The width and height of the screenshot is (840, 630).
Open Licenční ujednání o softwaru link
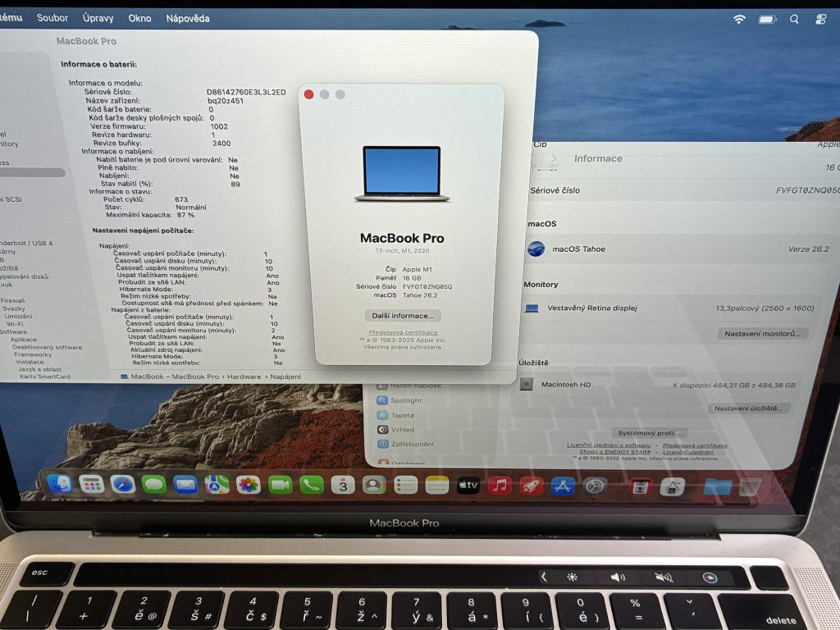click(609, 445)
